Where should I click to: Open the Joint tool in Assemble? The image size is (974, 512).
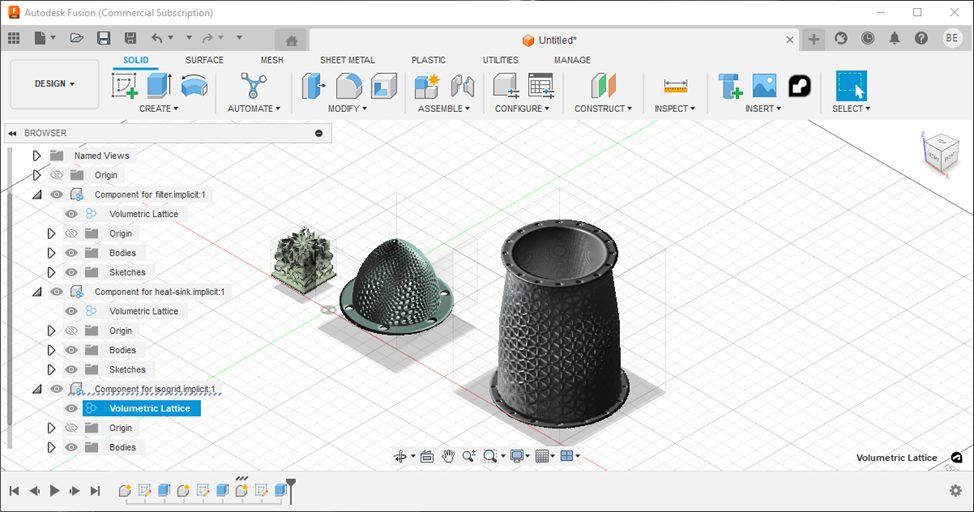(x=462, y=86)
